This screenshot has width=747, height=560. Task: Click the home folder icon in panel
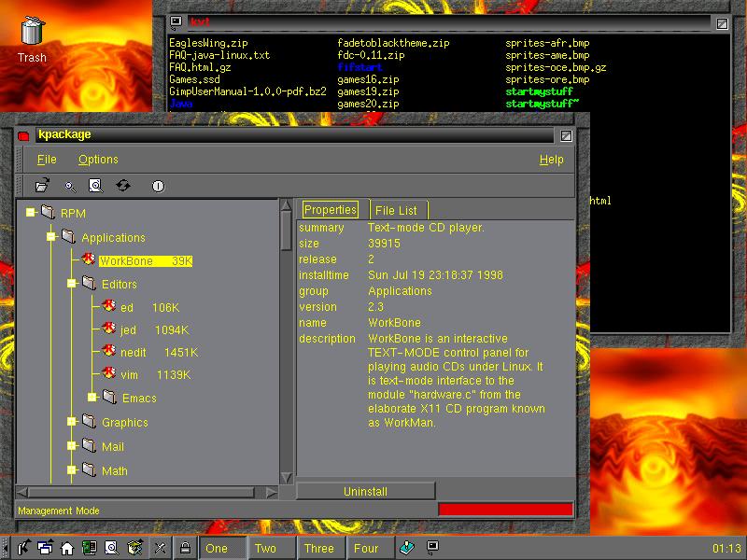coord(67,548)
